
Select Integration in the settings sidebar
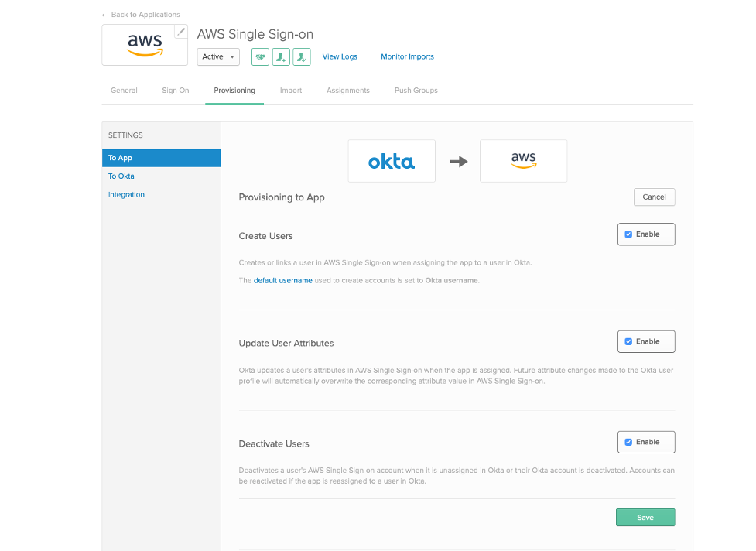pyautogui.click(x=126, y=195)
